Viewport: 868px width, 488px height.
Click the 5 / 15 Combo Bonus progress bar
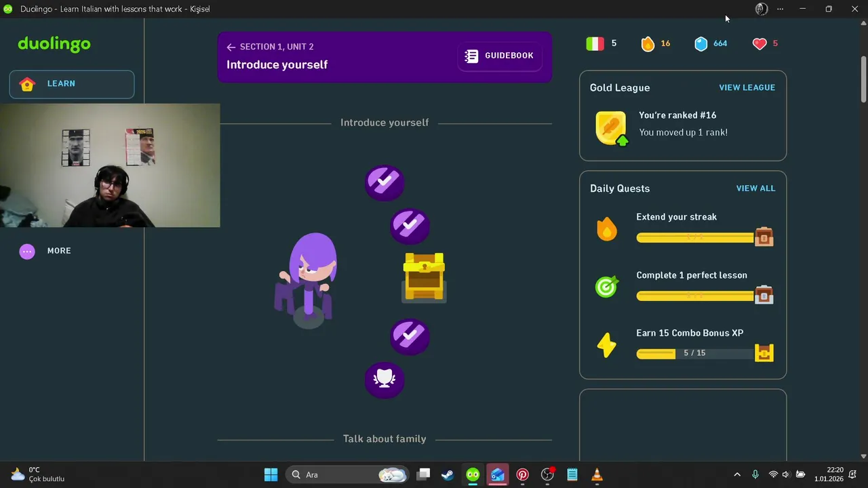(695, 353)
